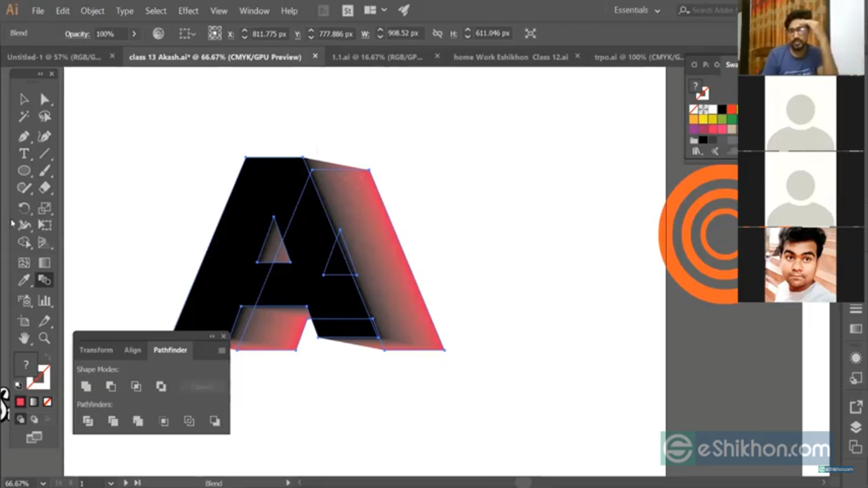Open the Opacity dropdown arrow
Viewport: 868px width, 488px height.
(134, 33)
